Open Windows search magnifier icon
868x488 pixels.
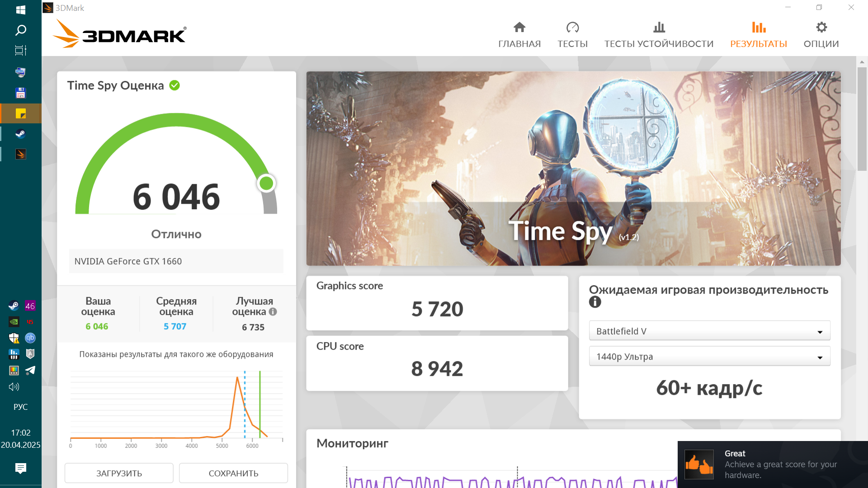tap(20, 30)
